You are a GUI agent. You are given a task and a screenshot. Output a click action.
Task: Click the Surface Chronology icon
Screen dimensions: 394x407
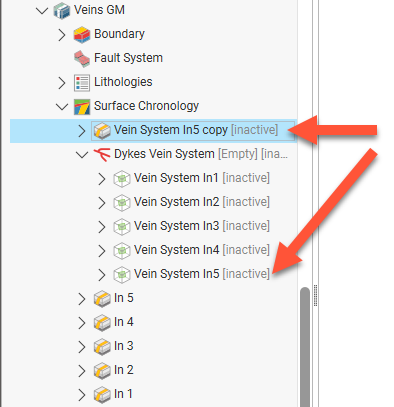pos(82,106)
